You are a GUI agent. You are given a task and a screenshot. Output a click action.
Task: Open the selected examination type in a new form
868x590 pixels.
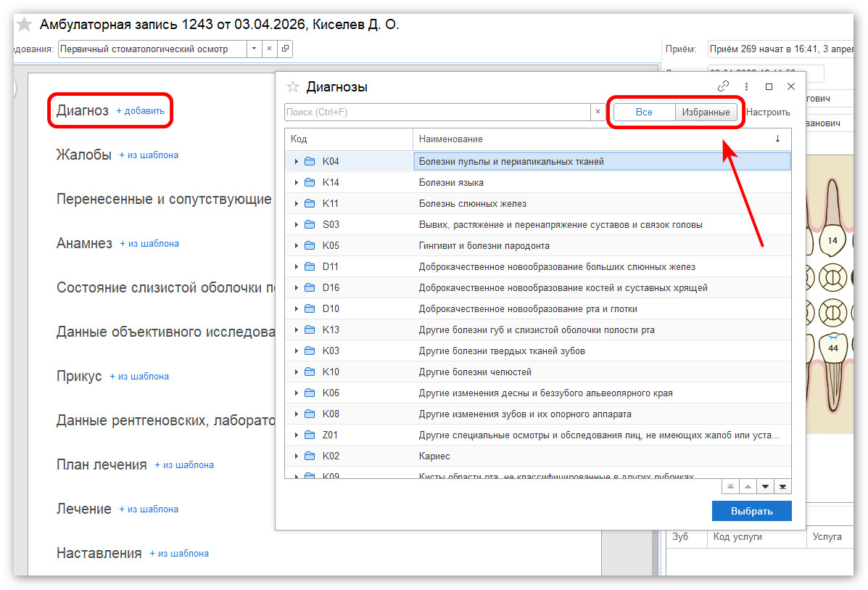coord(285,49)
